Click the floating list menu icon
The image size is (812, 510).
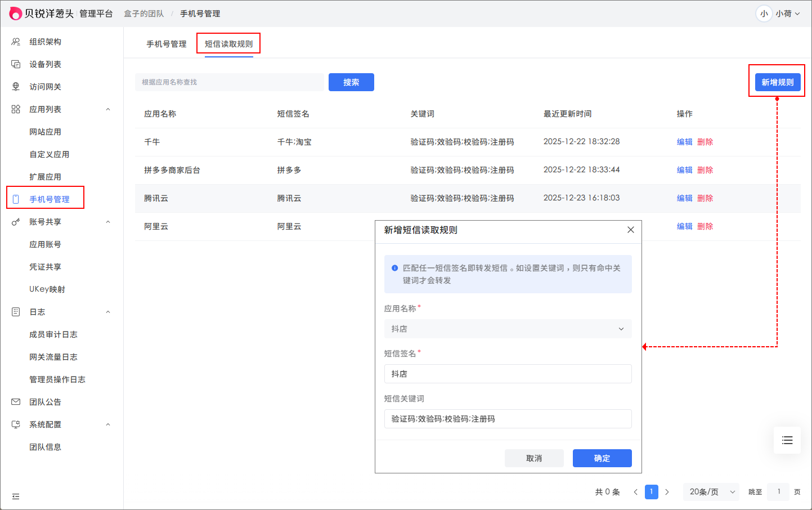pos(787,440)
